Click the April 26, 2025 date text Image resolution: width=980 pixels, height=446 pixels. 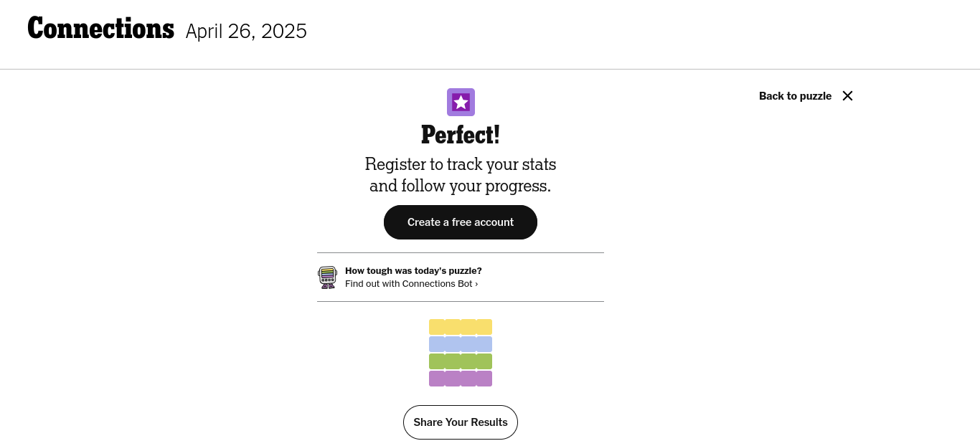coord(246,31)
